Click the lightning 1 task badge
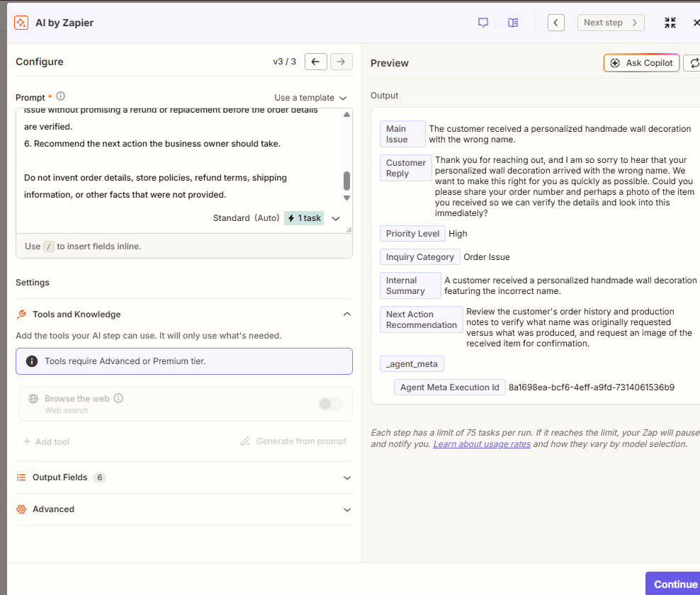Screen dimensions: 700x595 [x=304, y=218]
